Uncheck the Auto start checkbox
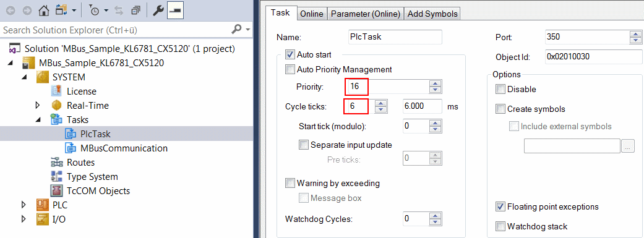The width and height of the screenshot is (644, 238). pos(290,54)
